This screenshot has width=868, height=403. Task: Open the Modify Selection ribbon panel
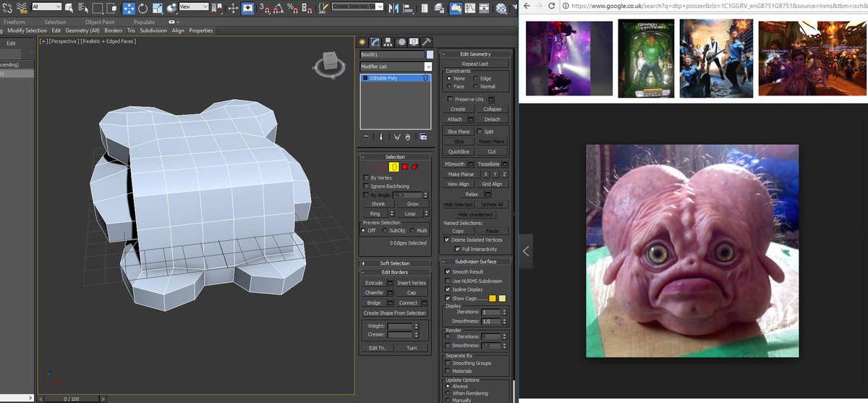click(x=27, y=30)
